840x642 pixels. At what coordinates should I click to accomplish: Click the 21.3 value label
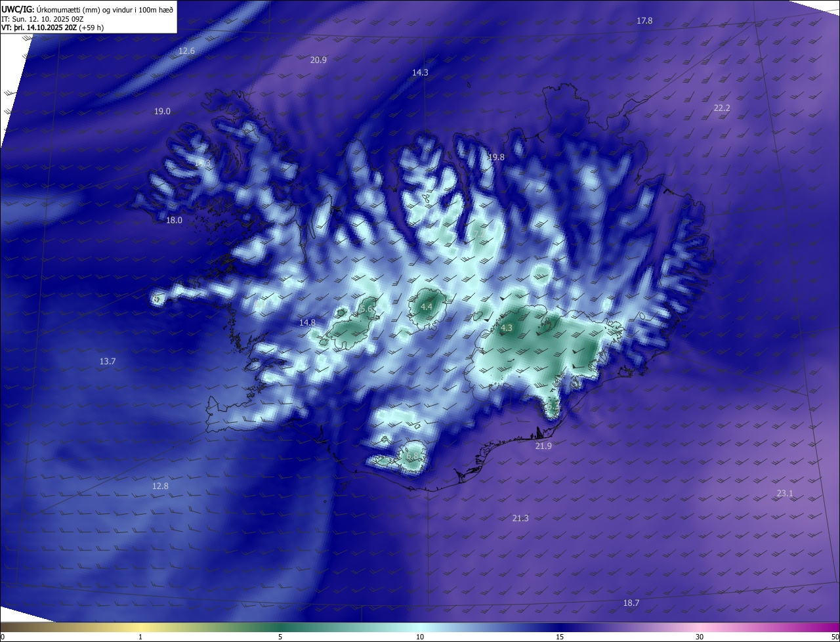click(520, 519)
